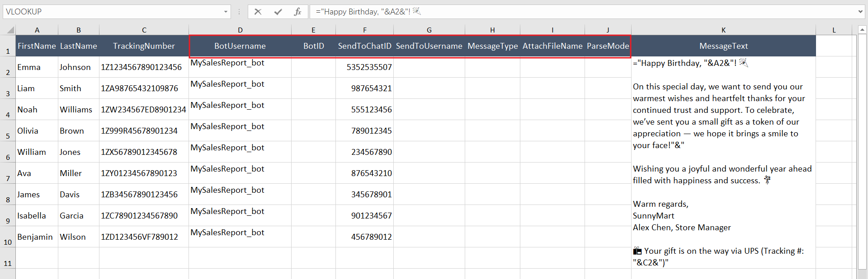868x279 pixels.
Task: Click the vertical scrollbar up arrow
Action: (x=862, y=30)
